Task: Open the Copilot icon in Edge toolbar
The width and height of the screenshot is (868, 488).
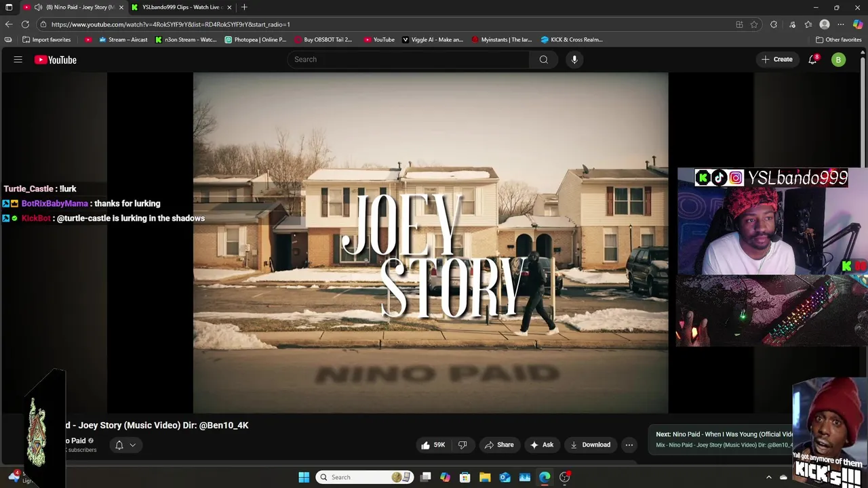Action: pos(858,24)
